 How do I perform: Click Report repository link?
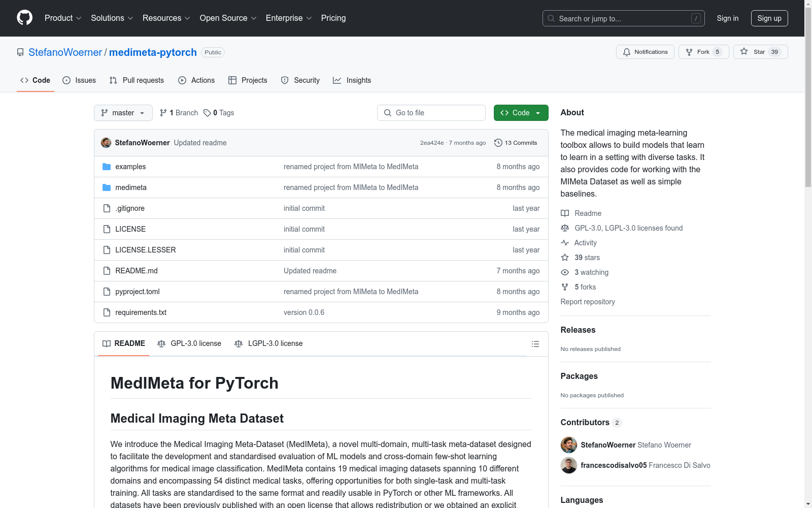click(588, 302)
